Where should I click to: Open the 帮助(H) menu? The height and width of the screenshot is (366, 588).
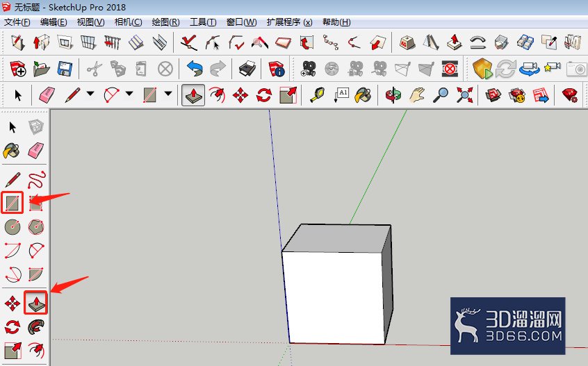tap(336, 22)
